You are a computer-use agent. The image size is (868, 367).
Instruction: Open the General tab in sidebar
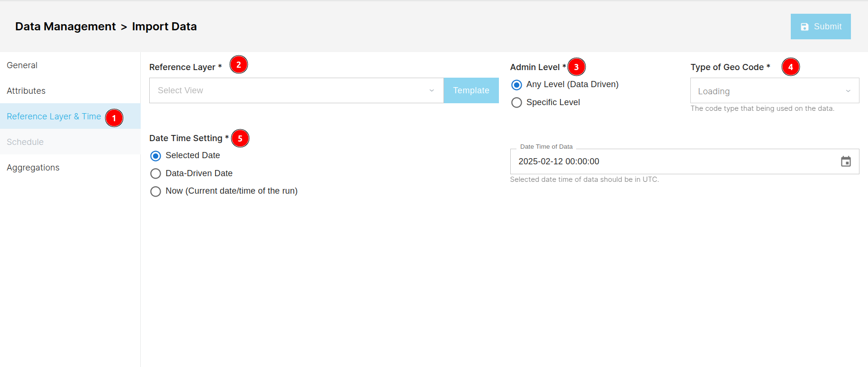[x=70, y=65]
